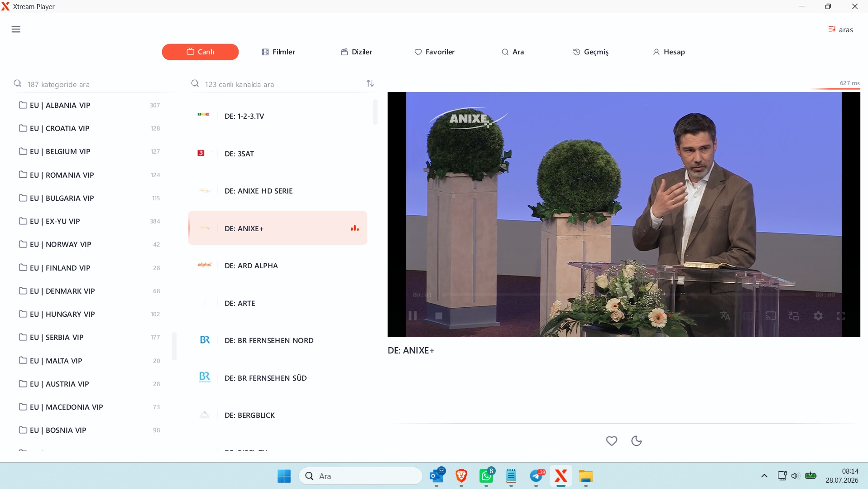Open the Filmler tab
This screenshot has width=868, height=489.
point(278,52)
